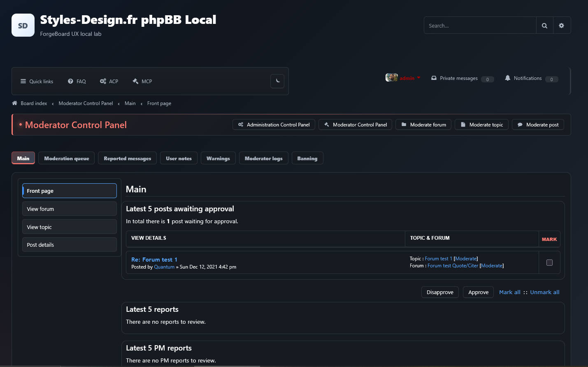Click the SD site logo
This screenshot has height=367, width=588.
[23, 25]
